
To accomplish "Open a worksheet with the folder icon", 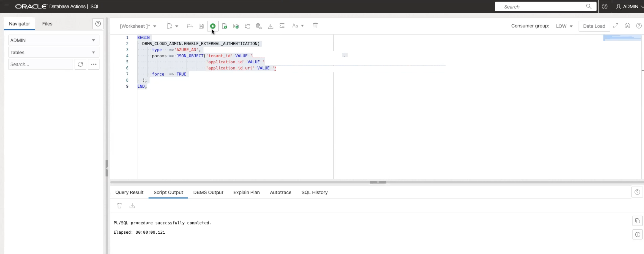I will (x=190, y=26).
